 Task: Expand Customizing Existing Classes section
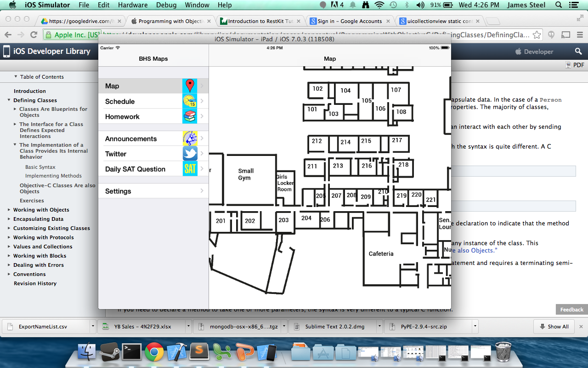(x=9, y=228)
